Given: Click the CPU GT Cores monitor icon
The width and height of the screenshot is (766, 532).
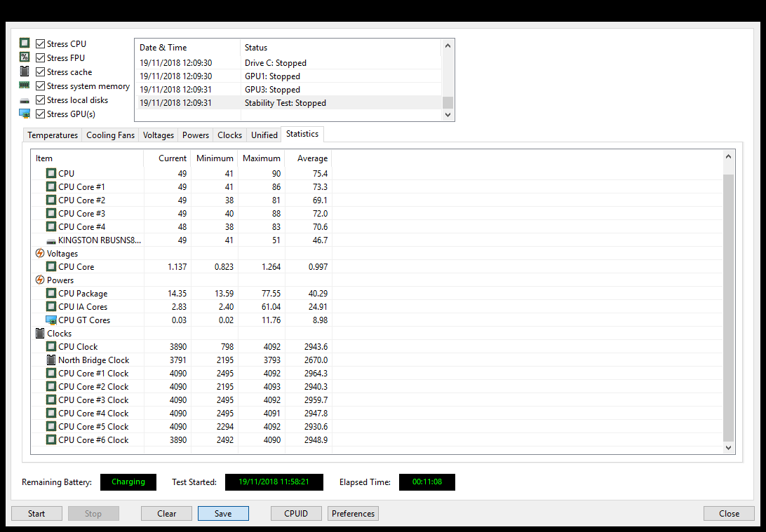Looking at the screenshot, I should [51, 320].
